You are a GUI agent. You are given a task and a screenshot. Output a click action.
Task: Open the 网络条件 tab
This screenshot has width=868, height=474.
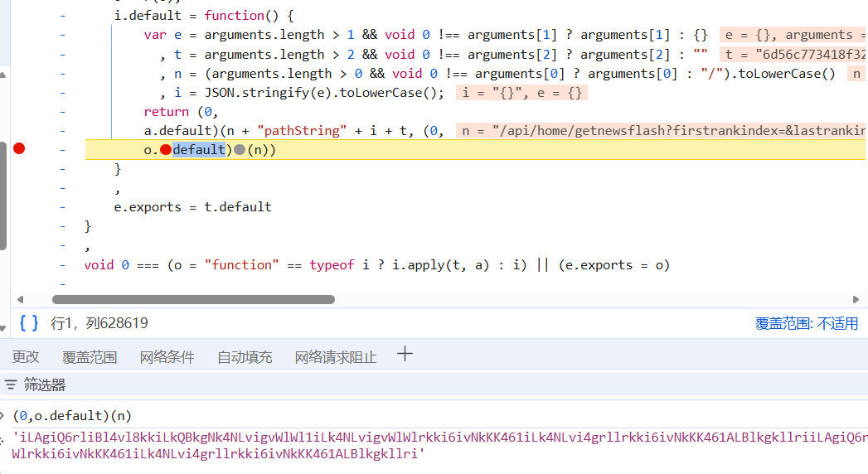pyautogui.click(x=167, y=357)
